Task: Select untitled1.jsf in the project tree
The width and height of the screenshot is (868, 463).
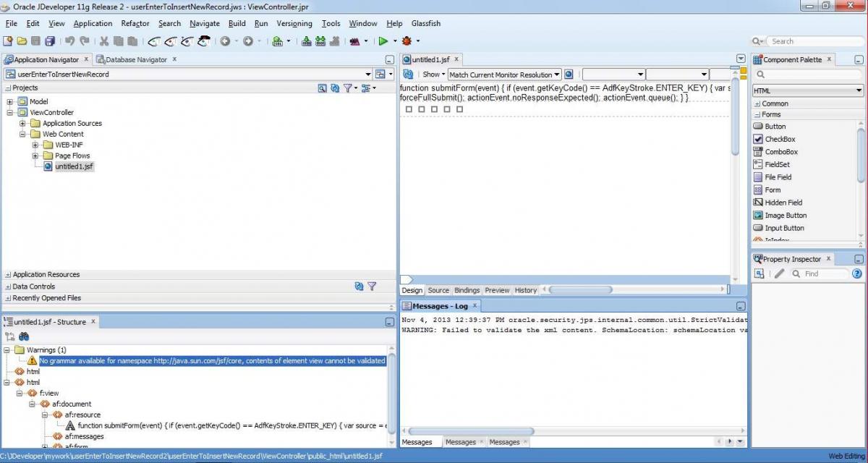Action: (x=74, y=166)
